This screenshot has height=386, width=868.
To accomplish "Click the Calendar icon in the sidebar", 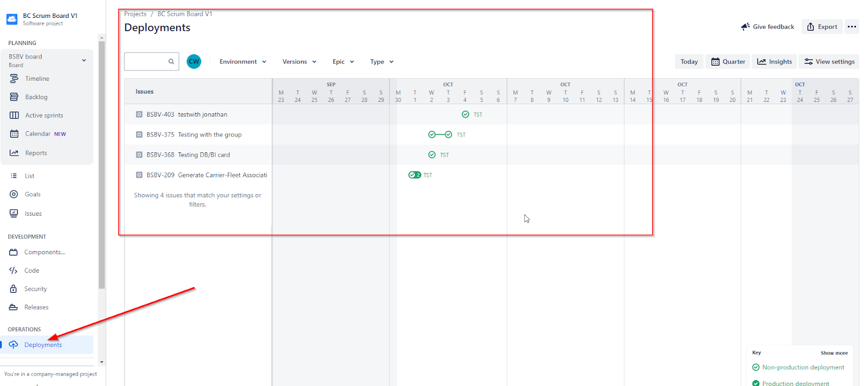I will point(14,134).
